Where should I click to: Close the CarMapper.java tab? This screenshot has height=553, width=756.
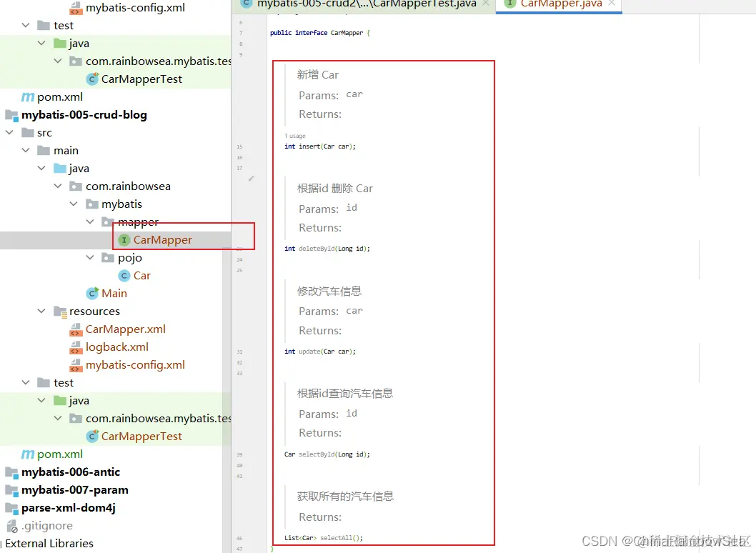tap(612, 4)
